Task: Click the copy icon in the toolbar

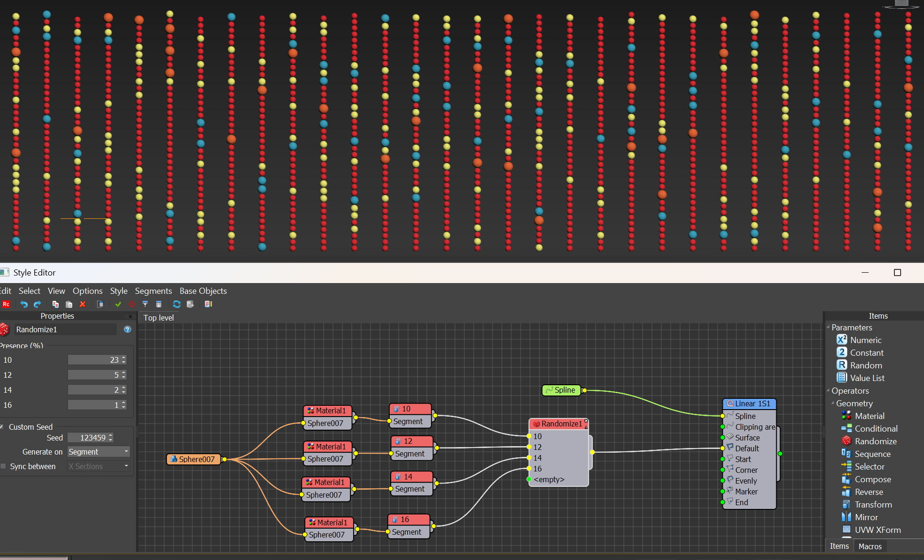Action: [55, 304]
